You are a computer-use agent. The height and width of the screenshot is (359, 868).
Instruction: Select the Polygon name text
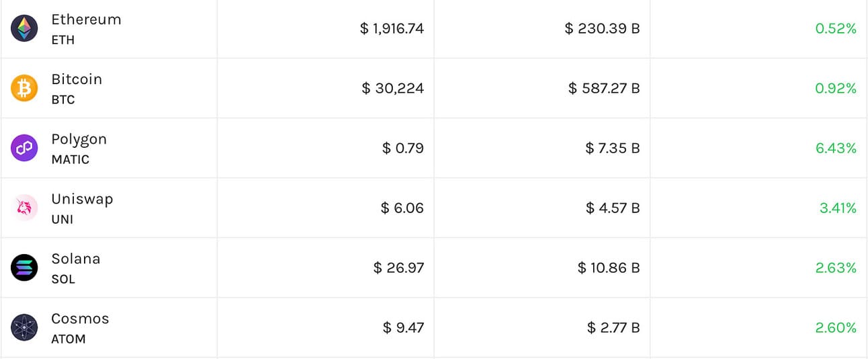[x=79, y=139]
